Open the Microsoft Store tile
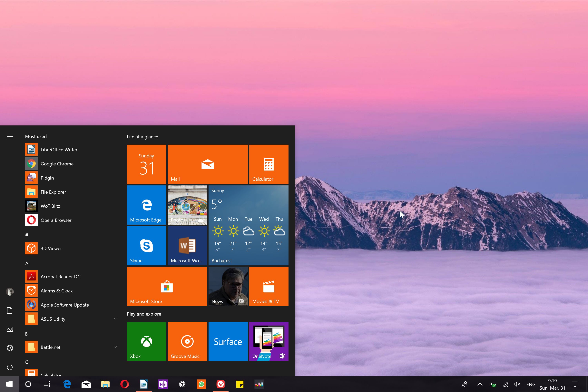 [x=167, y=287]
